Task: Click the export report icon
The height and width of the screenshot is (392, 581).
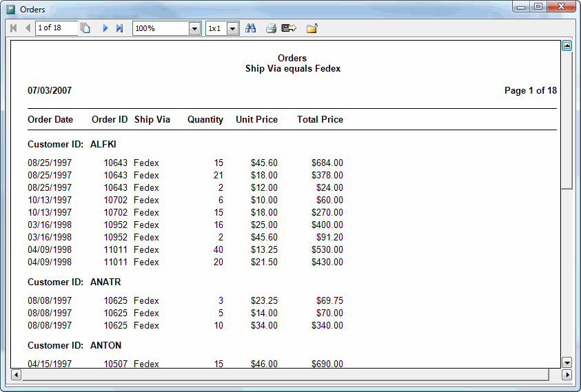Action: [x=289, y=28]
